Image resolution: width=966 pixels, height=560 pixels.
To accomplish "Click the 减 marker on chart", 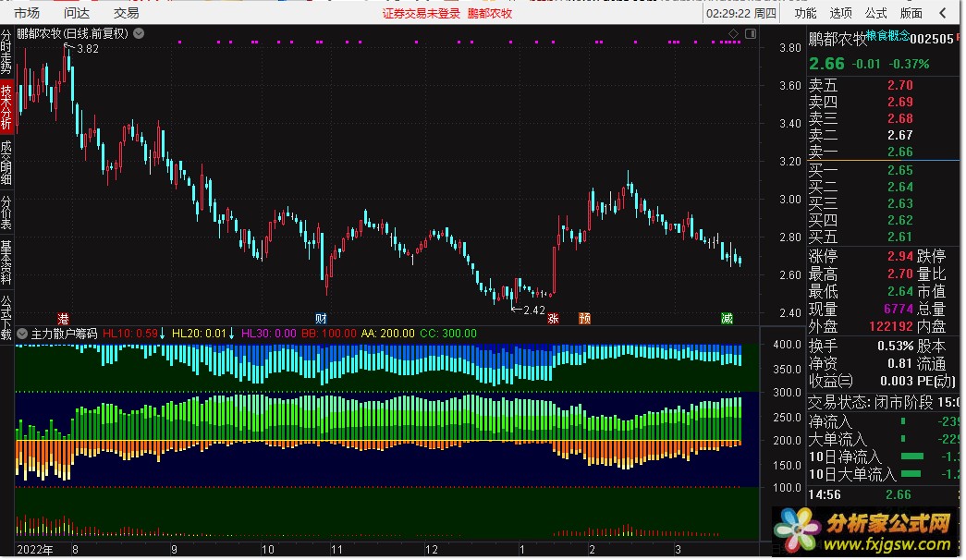I will point(727,319).
